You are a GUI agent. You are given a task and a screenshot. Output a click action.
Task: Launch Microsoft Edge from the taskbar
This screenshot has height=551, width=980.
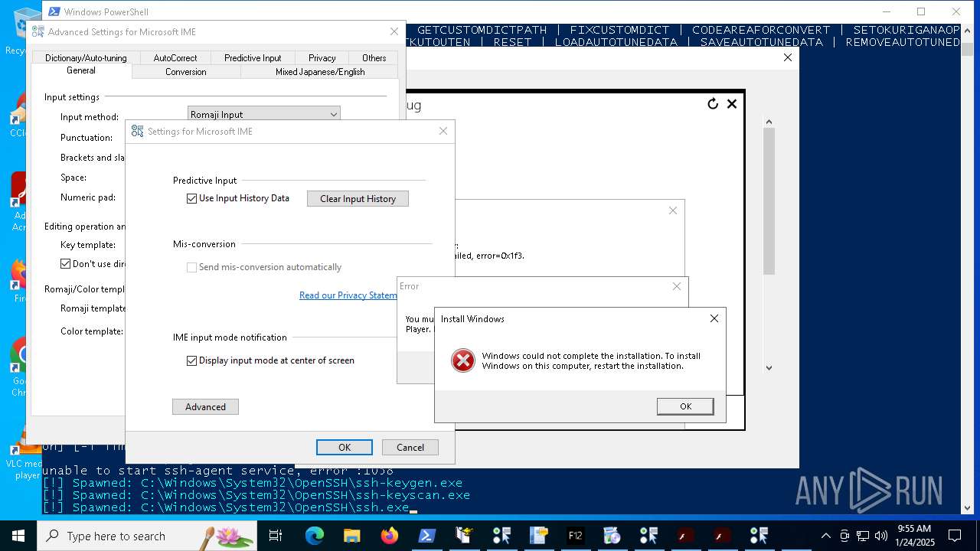coord(315,536)
